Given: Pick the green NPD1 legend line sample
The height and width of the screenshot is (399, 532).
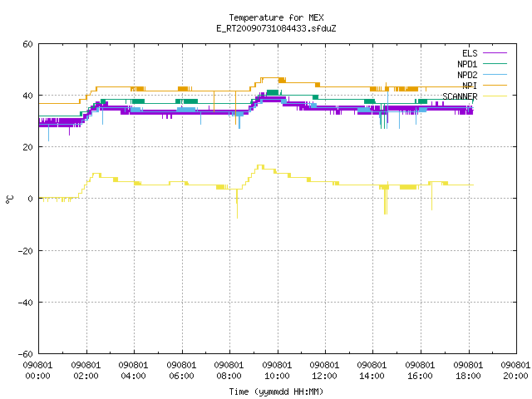Looking at the screenshot, I should 495,63.
